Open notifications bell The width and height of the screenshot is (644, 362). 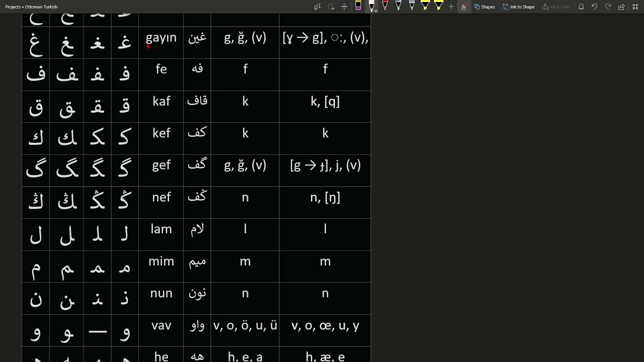point(581,7)
